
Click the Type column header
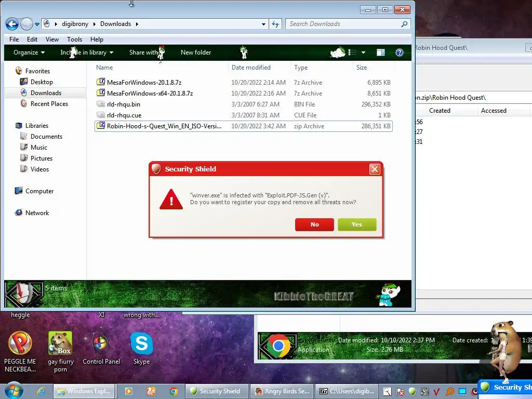(301, 67)
